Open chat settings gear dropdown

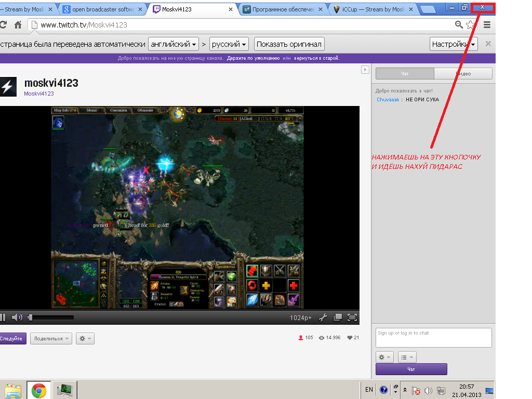tap(384, 357)
